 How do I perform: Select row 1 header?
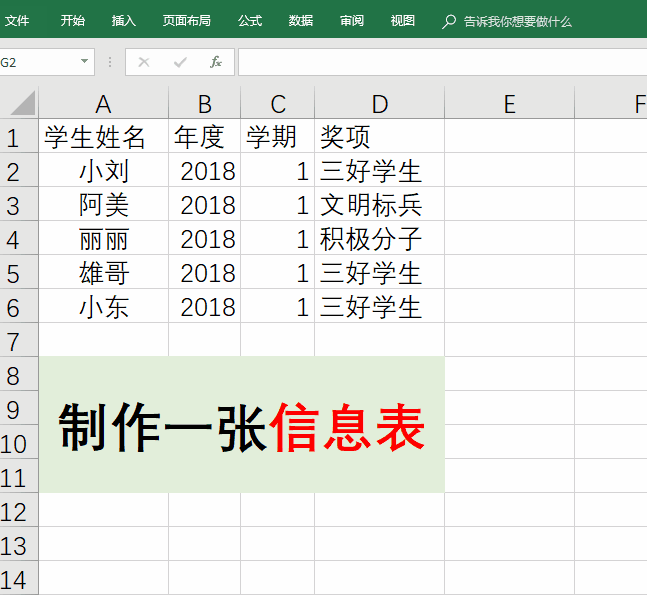coord(19,136)
